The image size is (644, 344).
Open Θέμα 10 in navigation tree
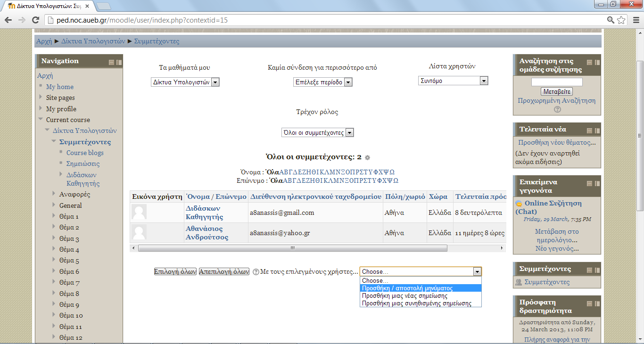pyautogui.click(x=71, y=315)
